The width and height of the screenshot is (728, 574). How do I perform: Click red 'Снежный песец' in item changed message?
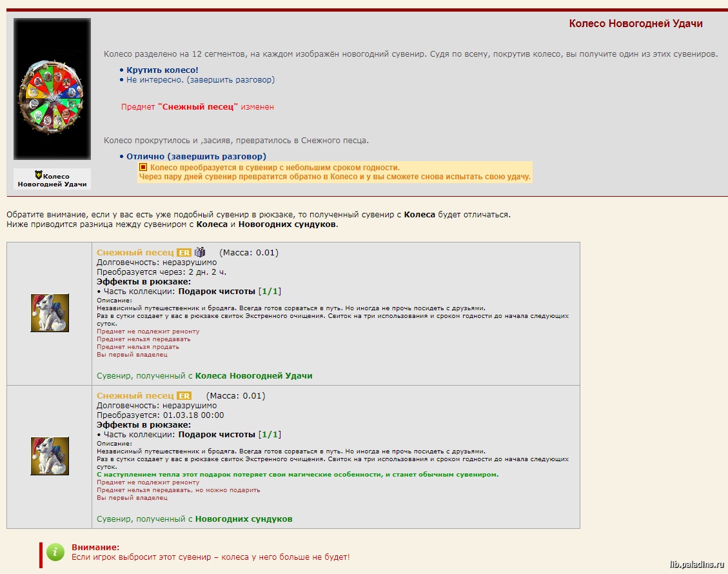(198, 107)
